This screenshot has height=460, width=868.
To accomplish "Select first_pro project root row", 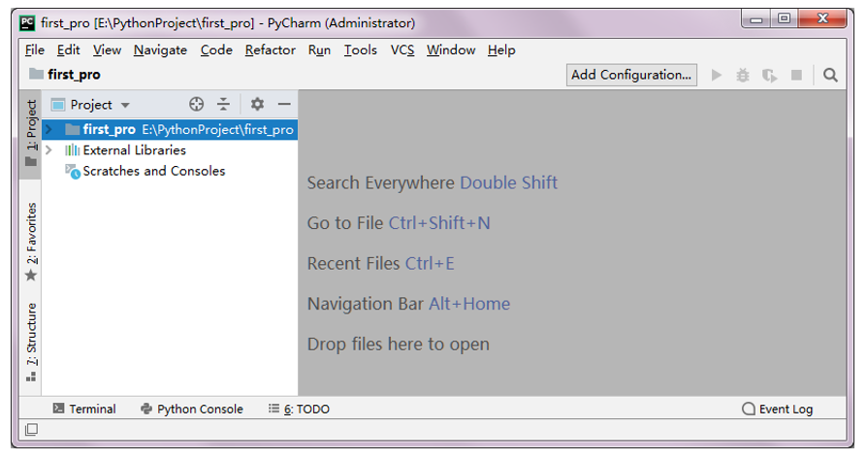I will click(x=170, y=130).
